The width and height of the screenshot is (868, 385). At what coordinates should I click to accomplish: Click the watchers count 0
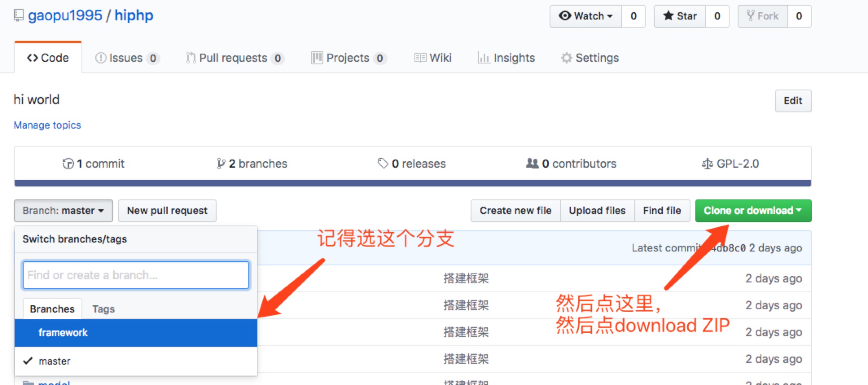coord(633,16)
